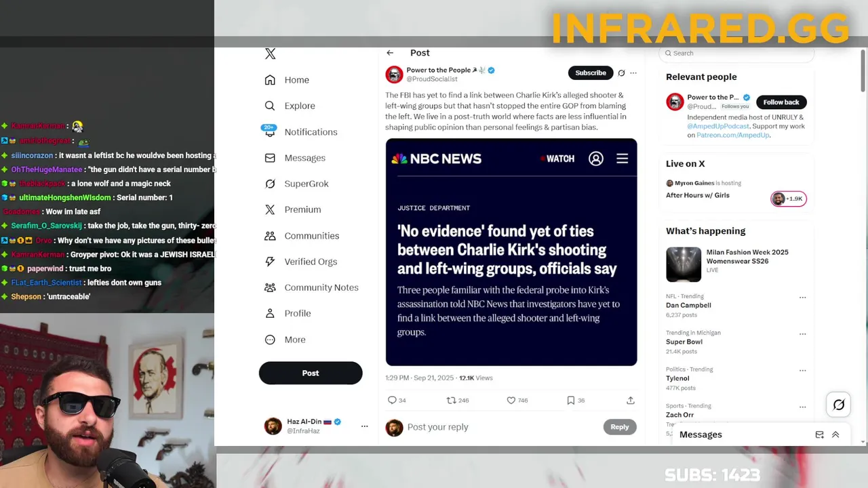
Task: Click the black Post button in sidebar
Action: click(x=311, y=373)
